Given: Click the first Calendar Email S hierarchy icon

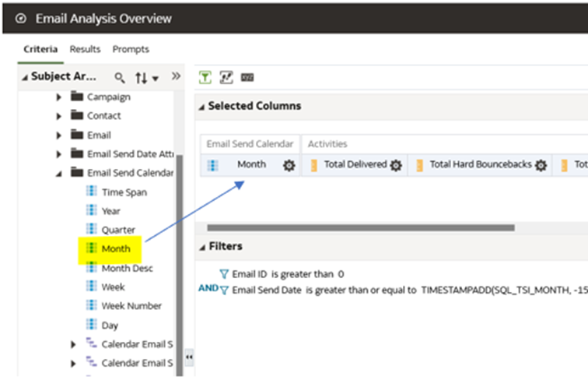Looking at the screenshot, I should point(91,343).
